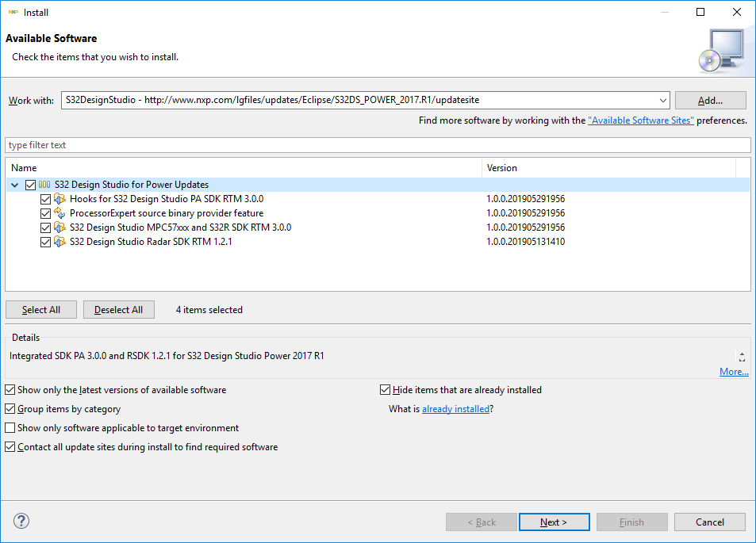Click the feature icon for S32 Design Studio Radar SDK RTM 1.2.1
This screenshot has height=543, width=756.
click(x=59, y=242)
